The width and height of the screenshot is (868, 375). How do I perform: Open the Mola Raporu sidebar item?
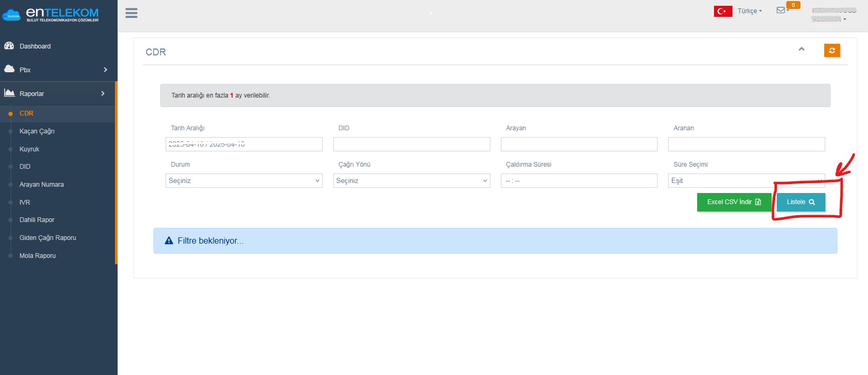(x=37, y=256)
